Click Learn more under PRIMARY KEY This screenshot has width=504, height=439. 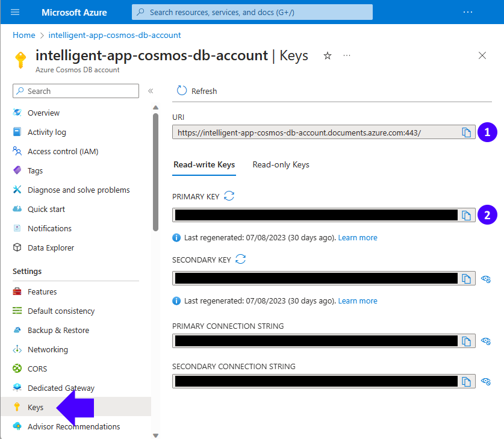coord(358,238)
